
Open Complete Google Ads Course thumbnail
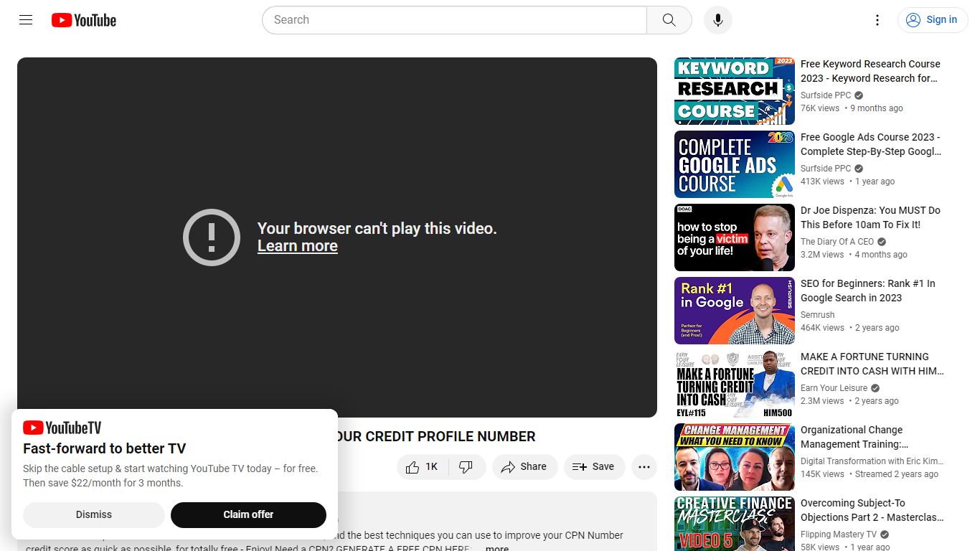pos(735,164)
